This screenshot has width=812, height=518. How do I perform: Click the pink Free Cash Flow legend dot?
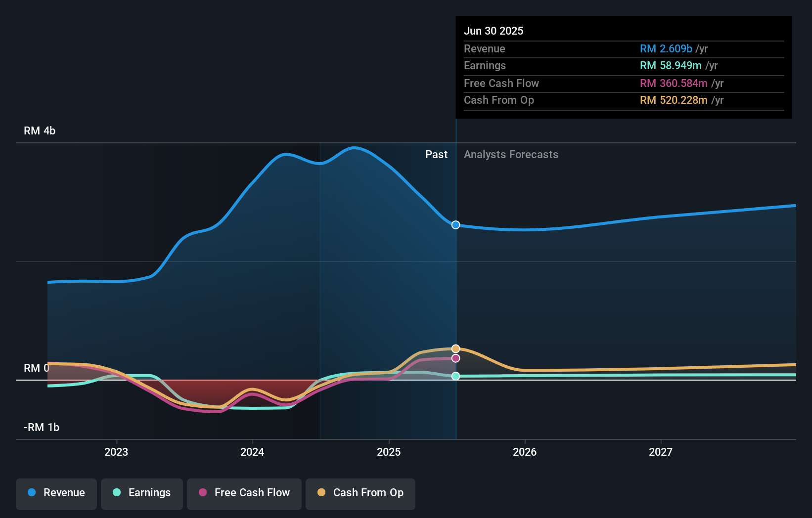(203, 492)
